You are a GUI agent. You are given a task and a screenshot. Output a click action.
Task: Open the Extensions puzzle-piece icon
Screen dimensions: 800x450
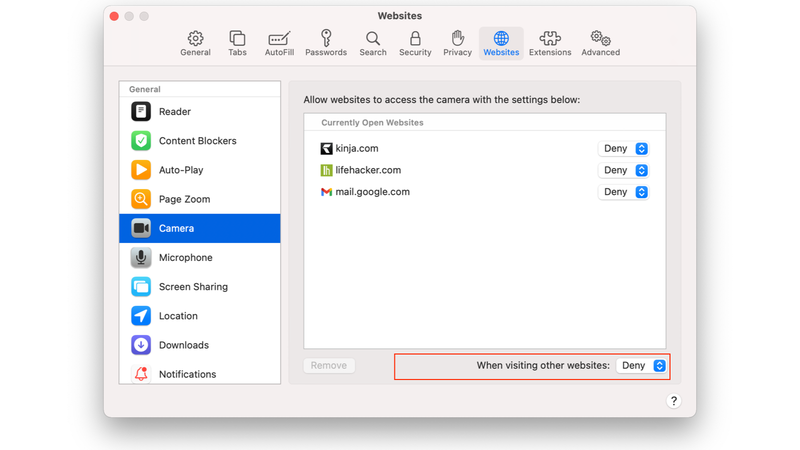point(550,38)
